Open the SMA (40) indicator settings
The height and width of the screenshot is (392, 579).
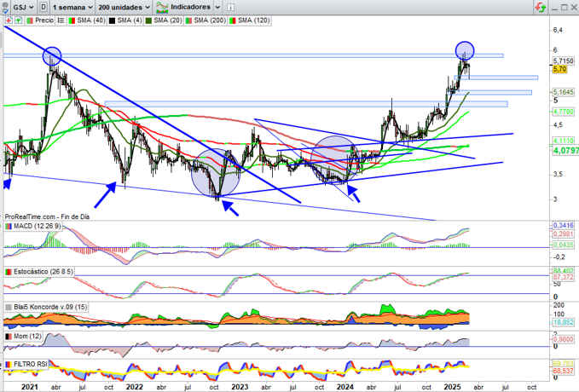[x=91, y=20]
